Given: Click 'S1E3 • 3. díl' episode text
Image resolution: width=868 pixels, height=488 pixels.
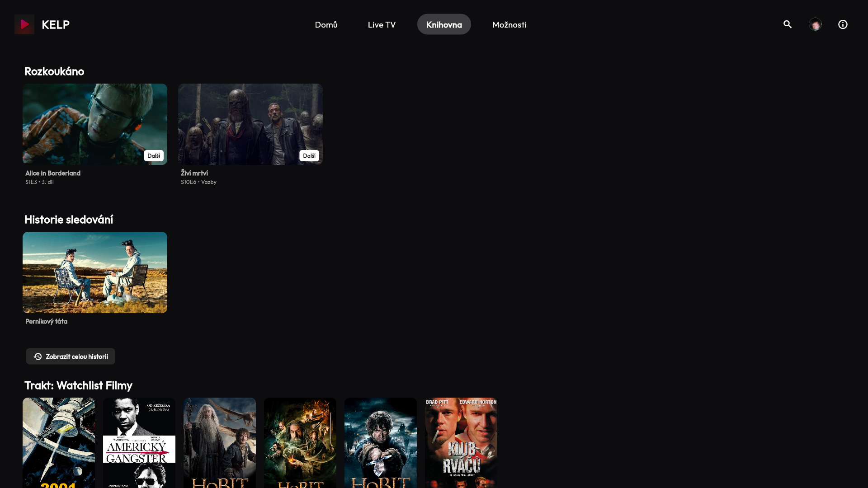Looking at the screenshot, I should [x=39, y=182].
